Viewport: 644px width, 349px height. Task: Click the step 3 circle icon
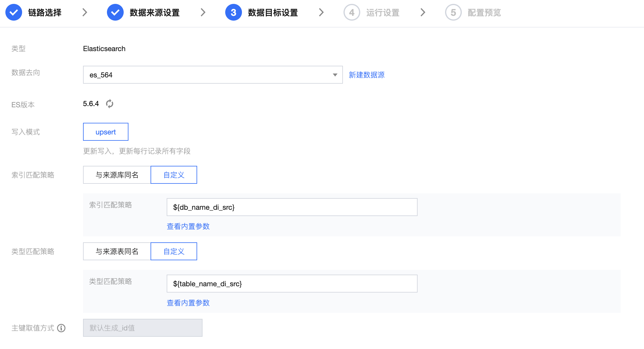click(233, 13)
